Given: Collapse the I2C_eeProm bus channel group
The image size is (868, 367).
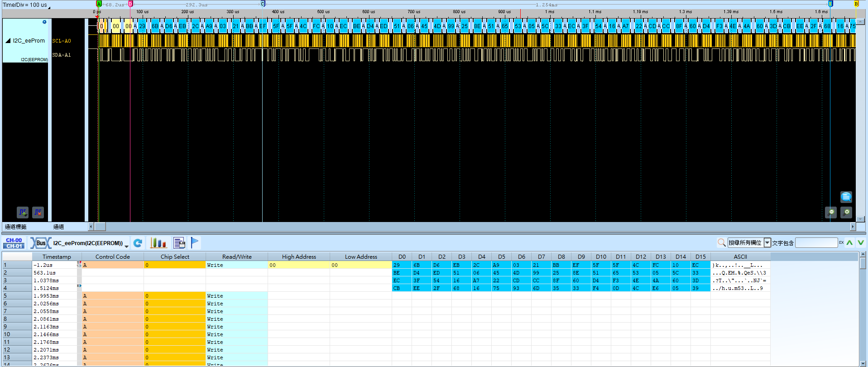Looking at the screenshot, I should (x=8, y=41).
